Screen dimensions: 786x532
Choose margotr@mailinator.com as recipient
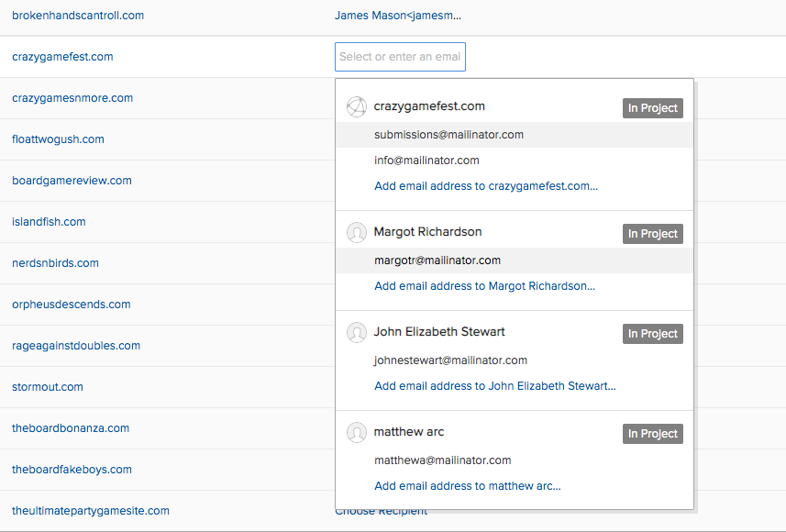(x=437, y=260)
